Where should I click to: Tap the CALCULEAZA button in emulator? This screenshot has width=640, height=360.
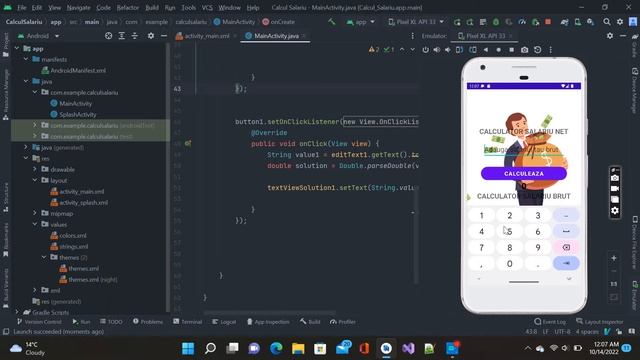point(524,173)
